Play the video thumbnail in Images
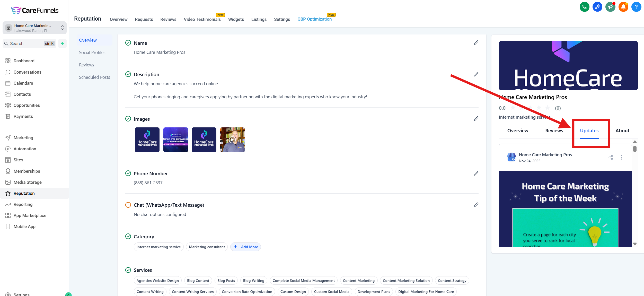Viewport: 644px width, 296px height. point(232,140)
